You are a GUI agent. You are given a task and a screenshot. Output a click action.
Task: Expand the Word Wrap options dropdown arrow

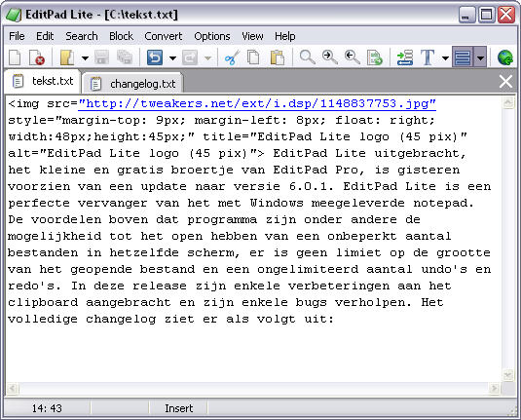pyautogui.click(x=480, y=57)
